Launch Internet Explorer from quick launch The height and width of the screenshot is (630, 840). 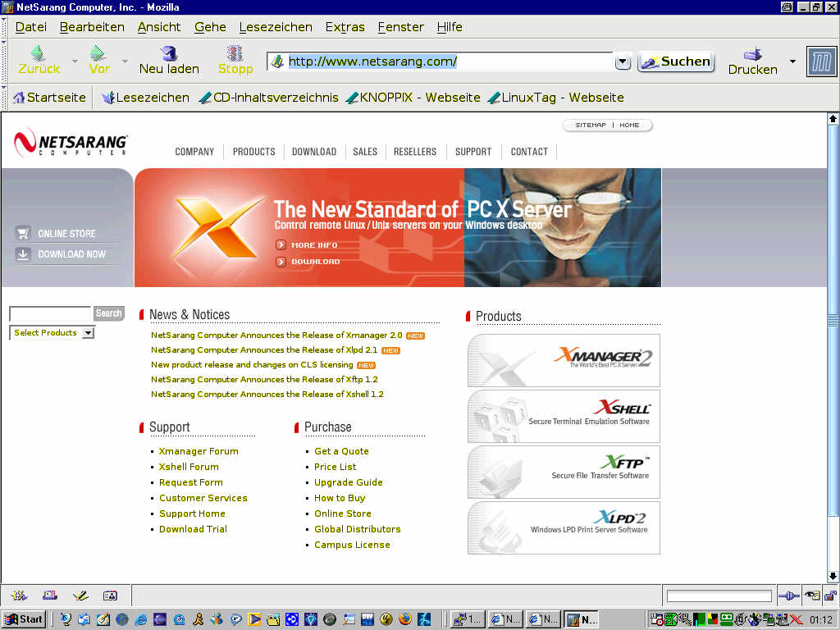pos(141,620)
